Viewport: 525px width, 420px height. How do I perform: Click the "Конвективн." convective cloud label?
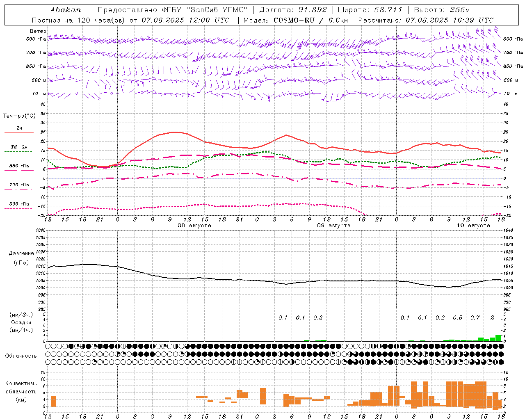21,383
